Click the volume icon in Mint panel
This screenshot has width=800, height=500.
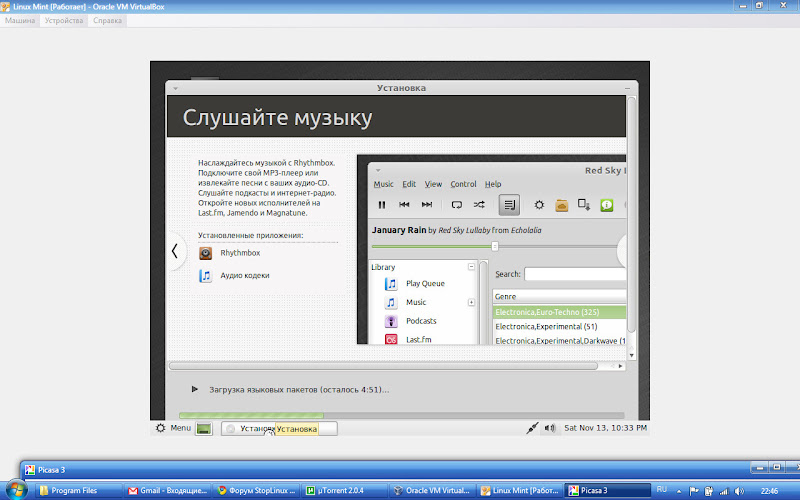pos(549,428)
